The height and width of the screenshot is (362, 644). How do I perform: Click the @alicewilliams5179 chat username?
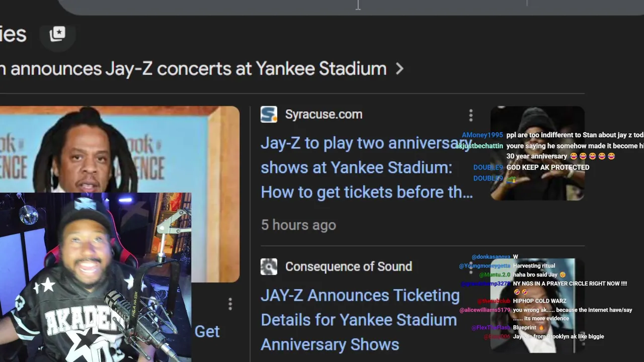point(485,310)
